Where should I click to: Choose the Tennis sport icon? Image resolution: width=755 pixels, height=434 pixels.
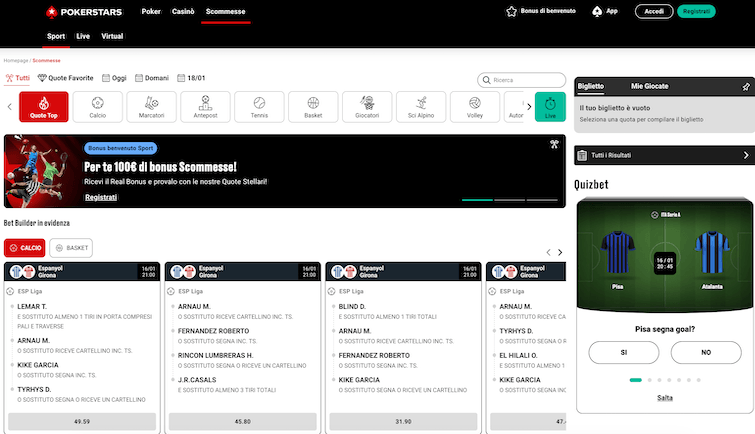click(x=260, y=107)
